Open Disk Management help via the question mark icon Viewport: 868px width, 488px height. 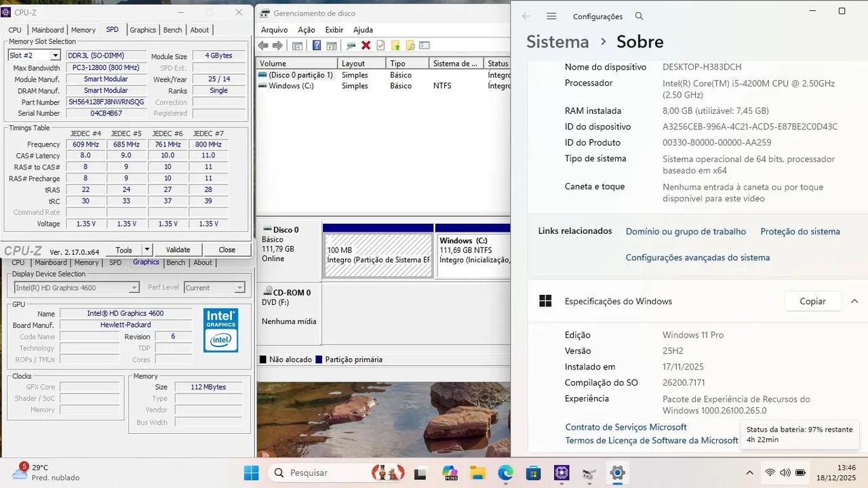pos(317,45)
